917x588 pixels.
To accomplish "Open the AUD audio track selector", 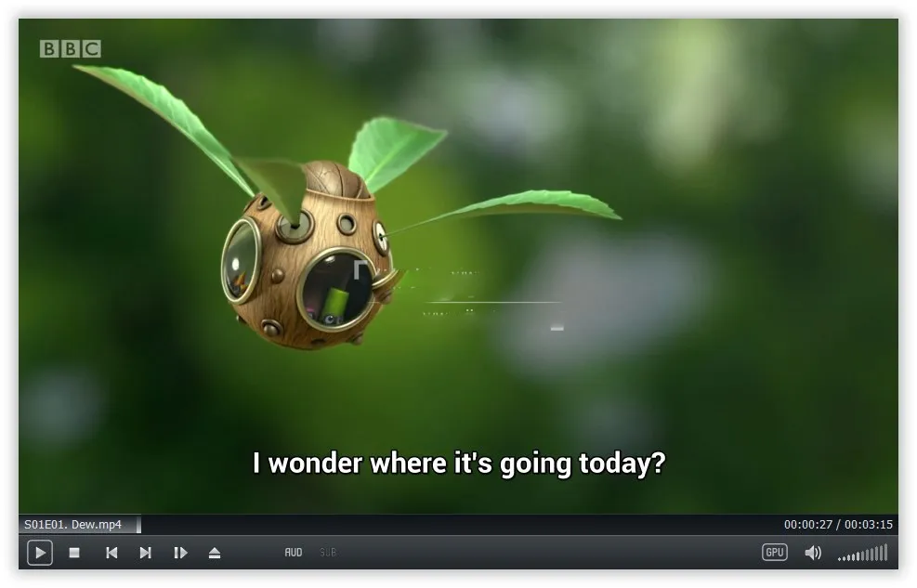I will (294, 553).
